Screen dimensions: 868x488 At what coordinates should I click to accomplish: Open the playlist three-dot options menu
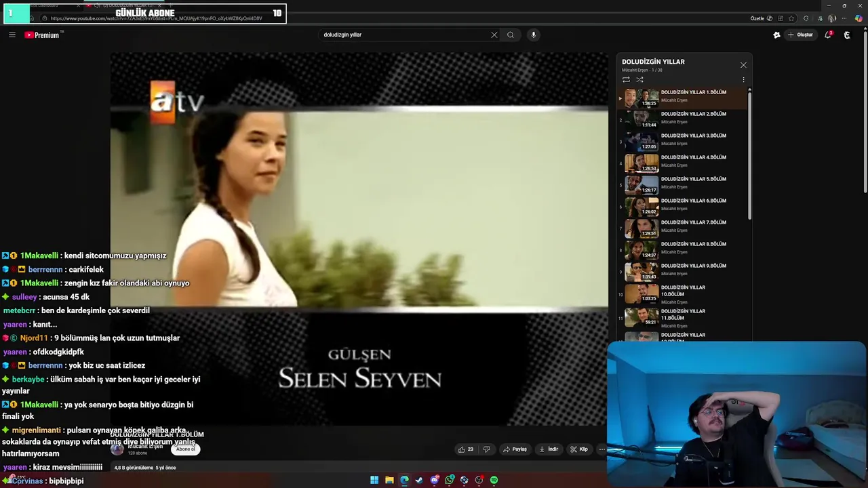click(743, 79)
